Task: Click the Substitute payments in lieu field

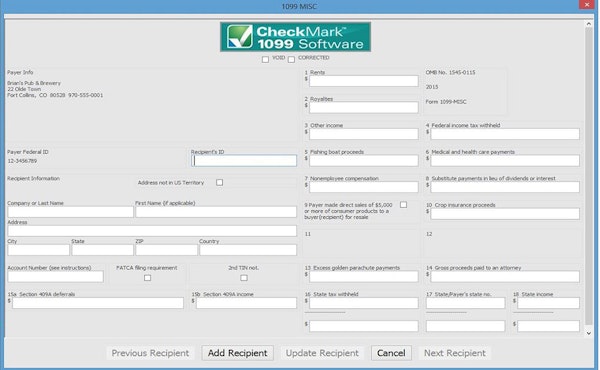Action: click(x=505, y=187)
